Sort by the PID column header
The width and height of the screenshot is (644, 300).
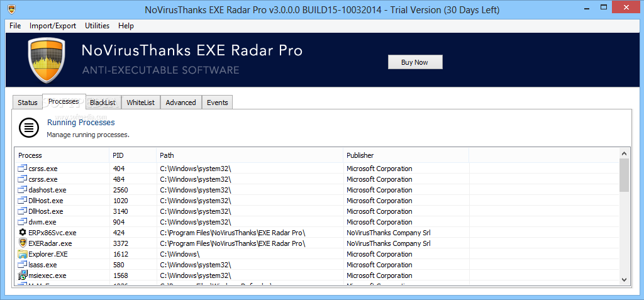133,155
